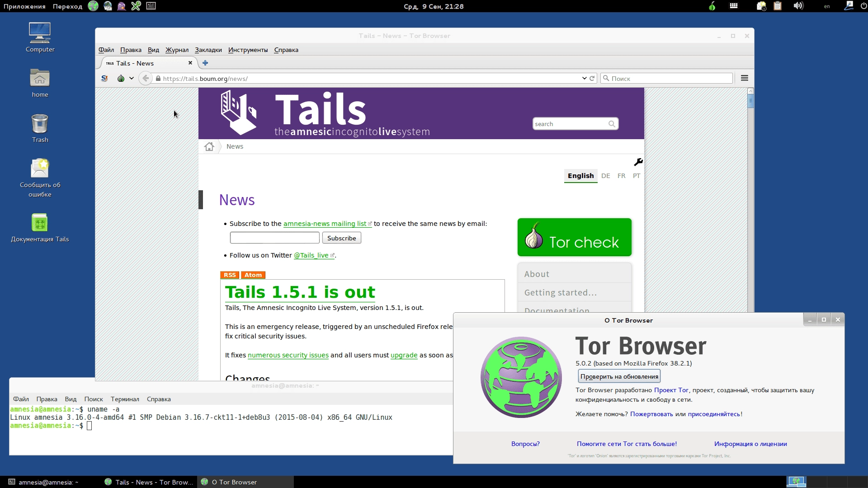The height and width of the screenshot is (488, 868).
Task: Click the green Tor onion status icon in system tray
Action: pos(712,6)
